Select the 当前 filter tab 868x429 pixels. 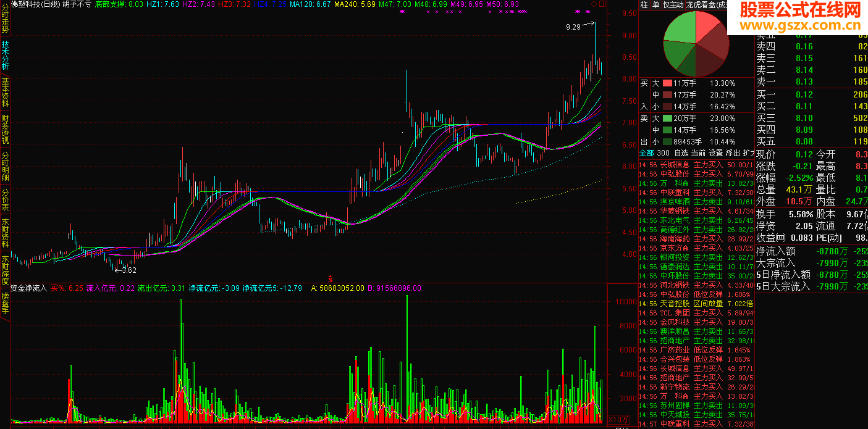698,153
